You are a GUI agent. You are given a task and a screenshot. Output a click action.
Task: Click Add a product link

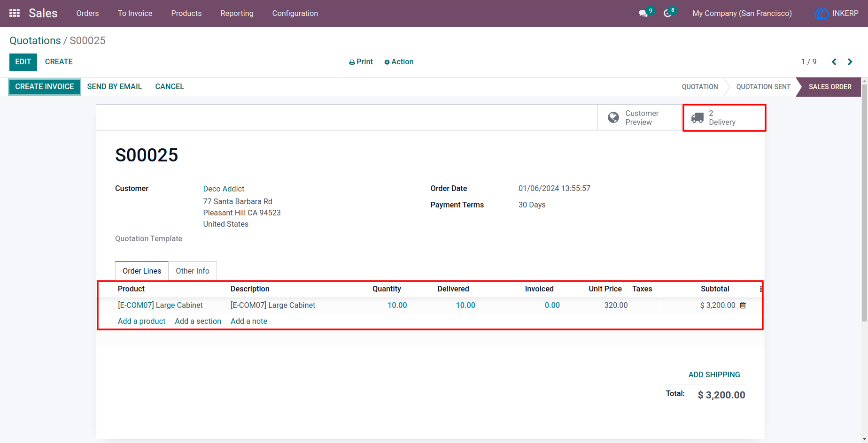(x=142, y=321)
